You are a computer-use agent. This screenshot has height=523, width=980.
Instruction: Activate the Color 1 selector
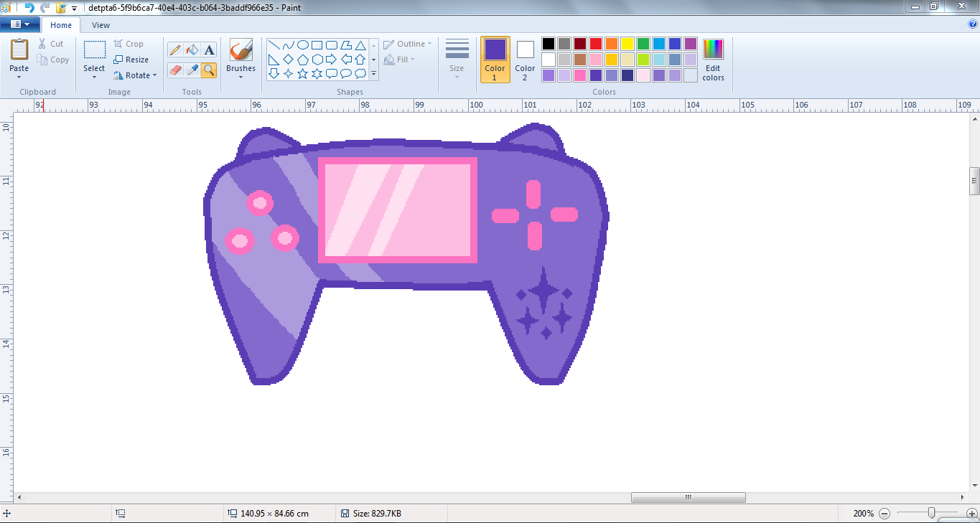point(495,60)
